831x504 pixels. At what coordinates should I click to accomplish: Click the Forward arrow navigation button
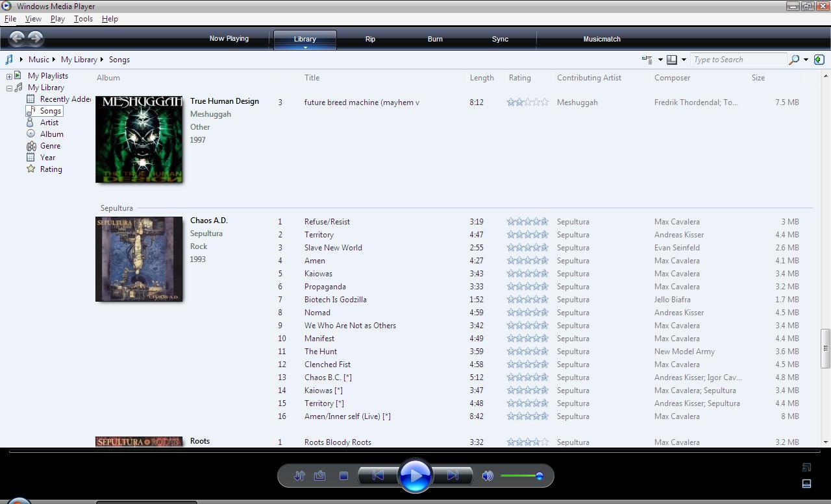(x=36, y=38)
